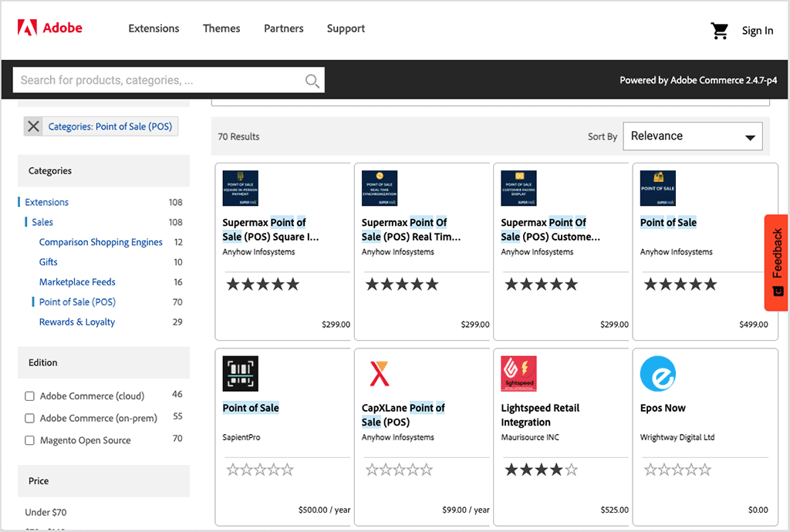Click the $500.00 / year price
This screenshot has width=790, height=532.
(324, 510)
